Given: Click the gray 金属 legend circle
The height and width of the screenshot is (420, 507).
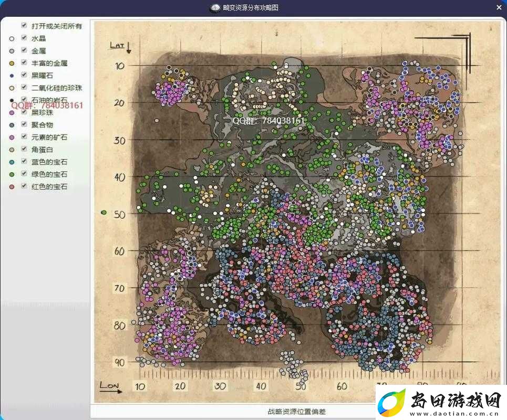Looking at the screenshot, I should coord(12,51).
